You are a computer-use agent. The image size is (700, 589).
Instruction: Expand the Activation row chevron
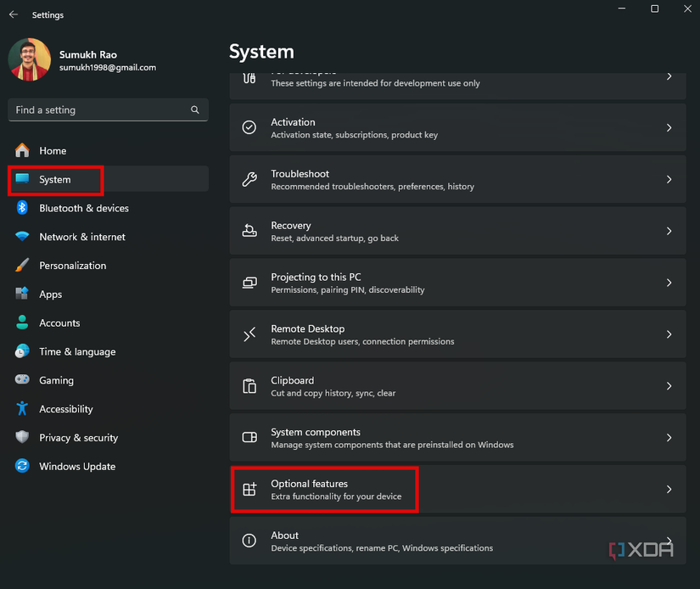(669, 127)
